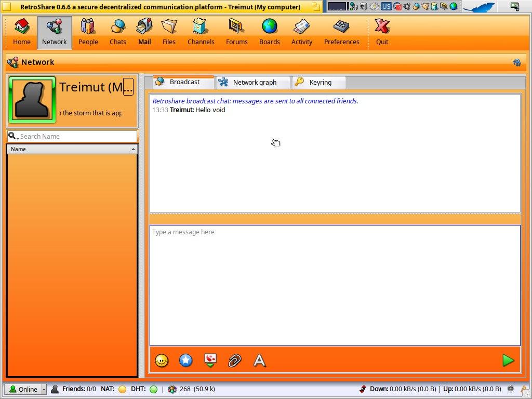The image size is (532, 399).
Task: Toggle the eye icon in status bar
Action: [x=511, y=389]
